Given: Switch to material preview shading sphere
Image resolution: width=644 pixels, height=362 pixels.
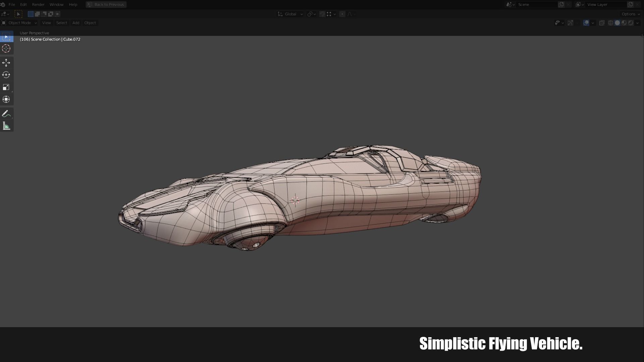Looking at the screenshot, I should click(624, 23).
